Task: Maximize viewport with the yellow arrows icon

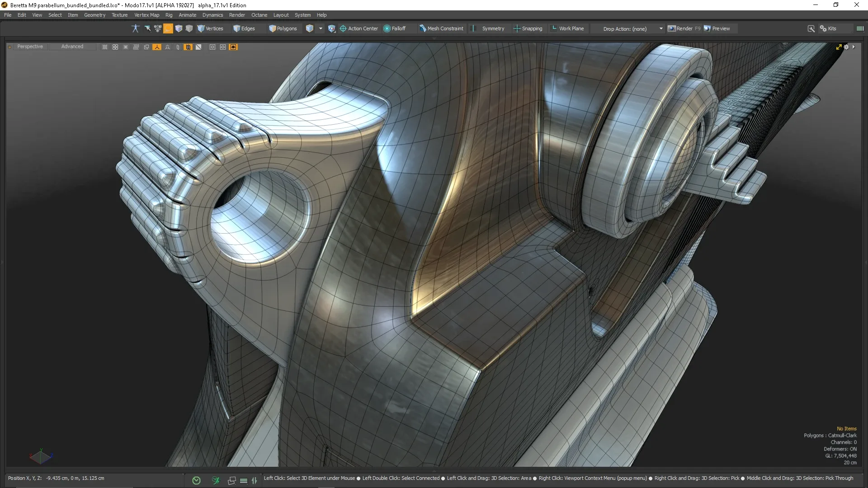Action: tap(839, 47)
